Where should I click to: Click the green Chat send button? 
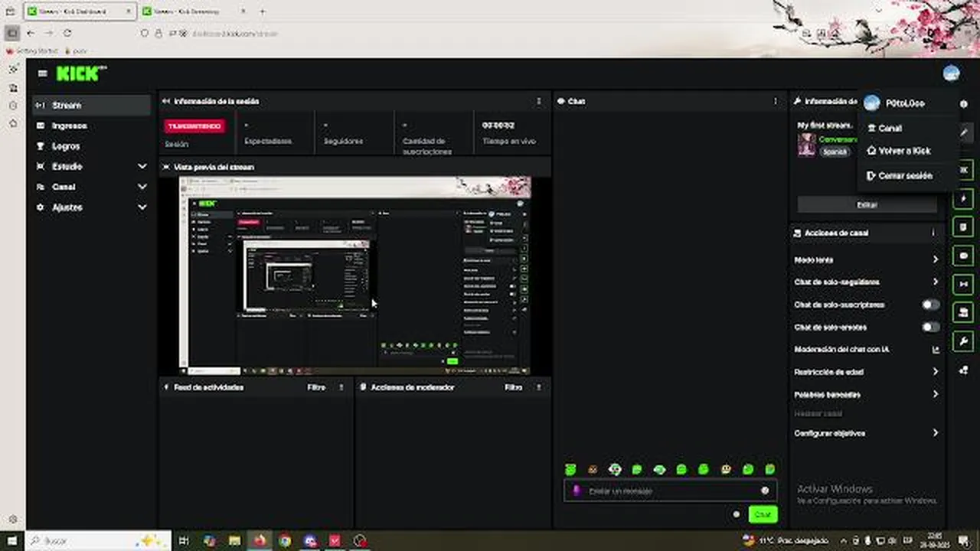763,514
